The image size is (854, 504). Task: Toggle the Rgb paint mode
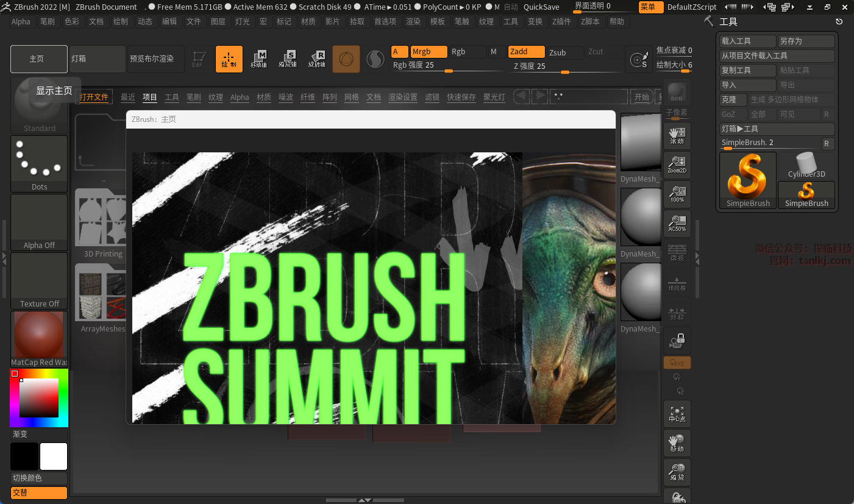pyautogui.click(x=467, y=52)
